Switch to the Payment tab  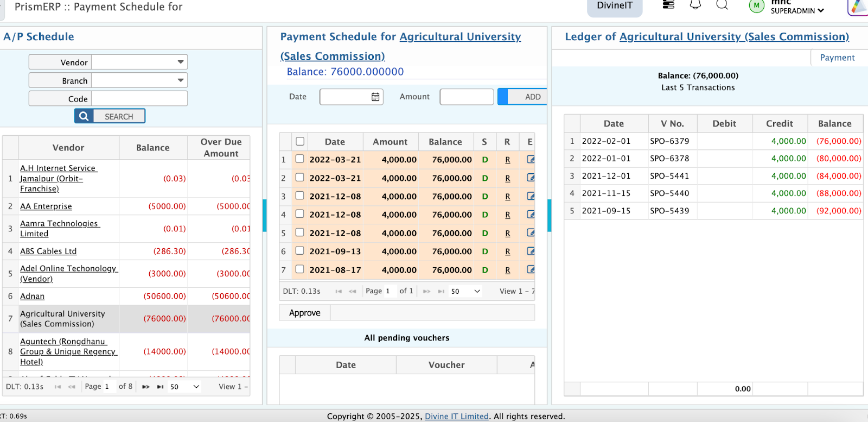coord(837,58)
